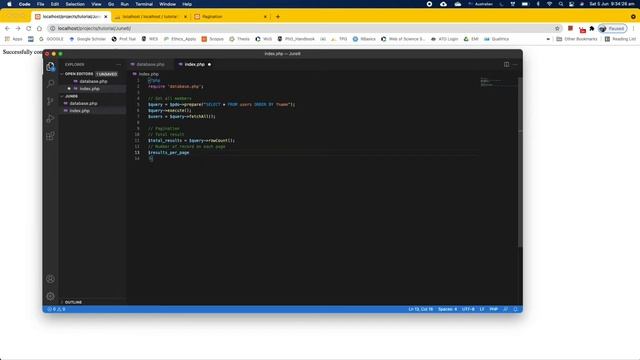The width and height of the screenshot is (640, 360).
Task: Click feedback icon in VS Code status bar
Action: tap(505, 309)
